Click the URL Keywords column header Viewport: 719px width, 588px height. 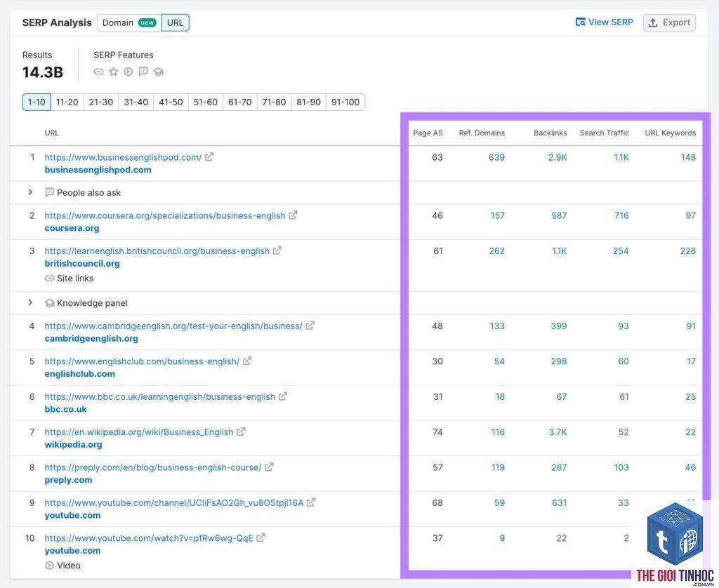click(671, 133)
